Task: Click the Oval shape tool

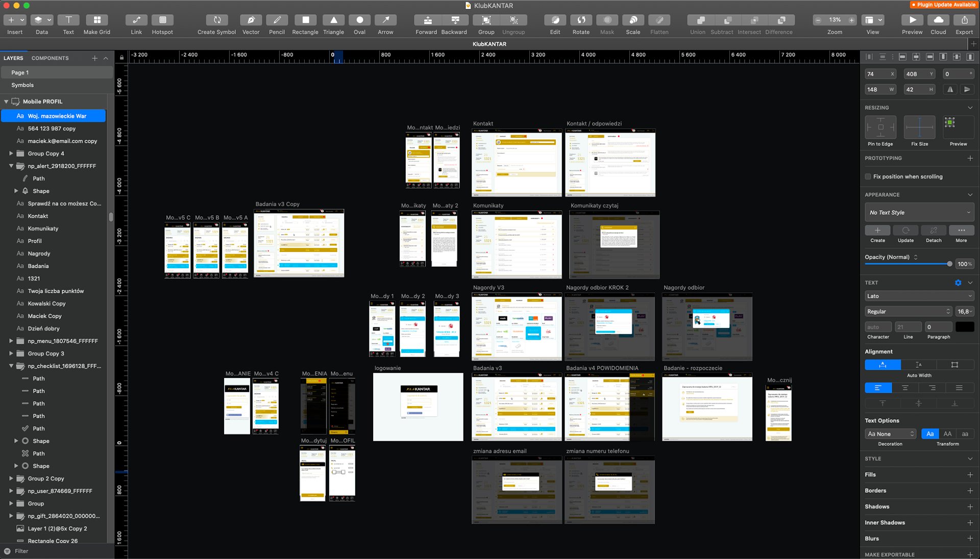Action: click(x=359, y=20)
